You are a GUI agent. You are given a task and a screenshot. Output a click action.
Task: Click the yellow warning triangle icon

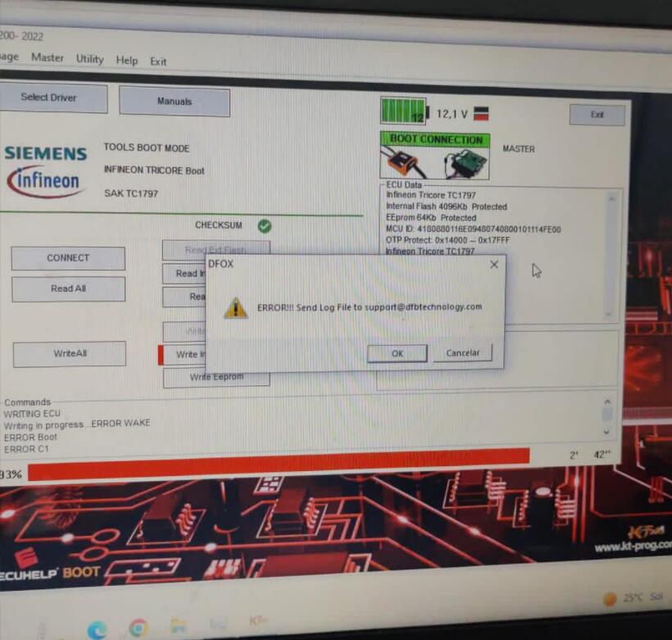pyautogui.click(x=235, y=308)
